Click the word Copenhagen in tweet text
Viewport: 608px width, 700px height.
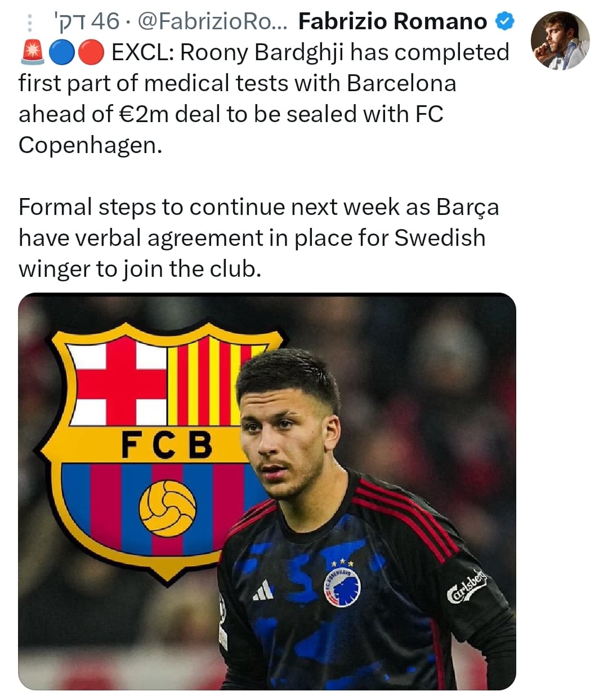pyautogui.click(x=90, y=145)
